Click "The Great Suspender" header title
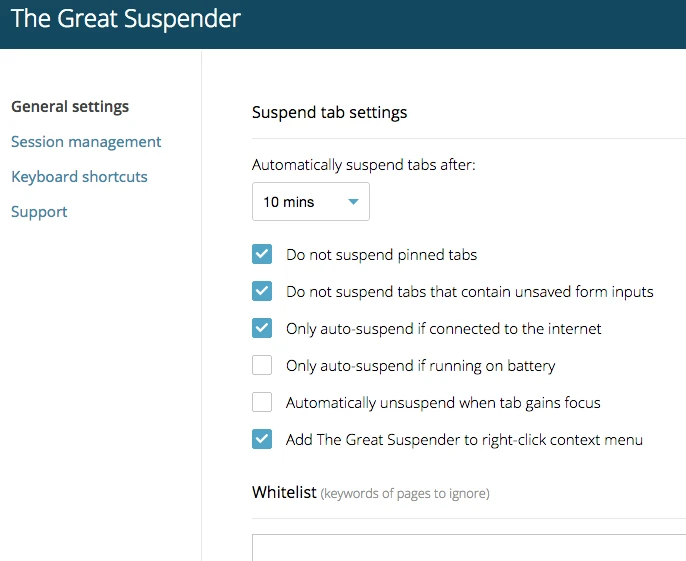Viewport: 686px width, 561px height. point(126,20)
